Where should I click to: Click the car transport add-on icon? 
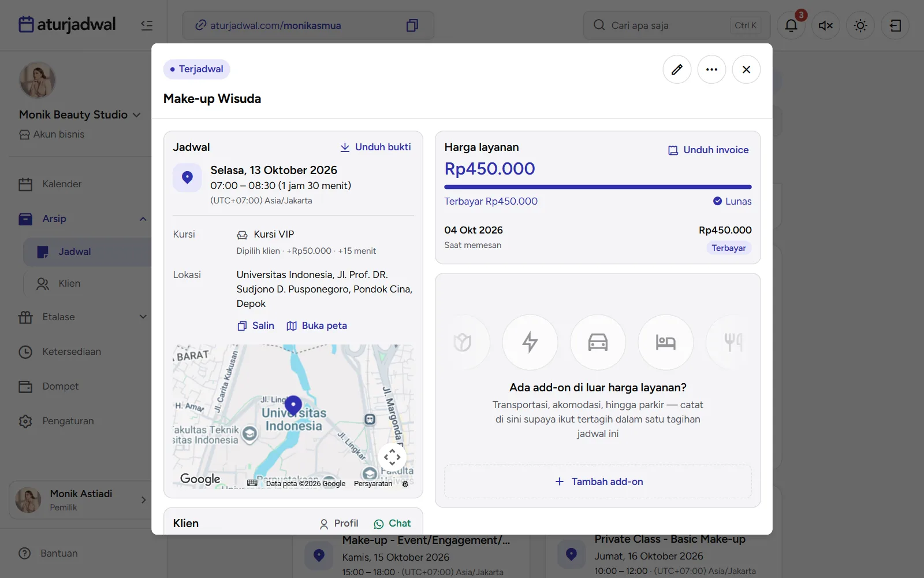point(598,342)
